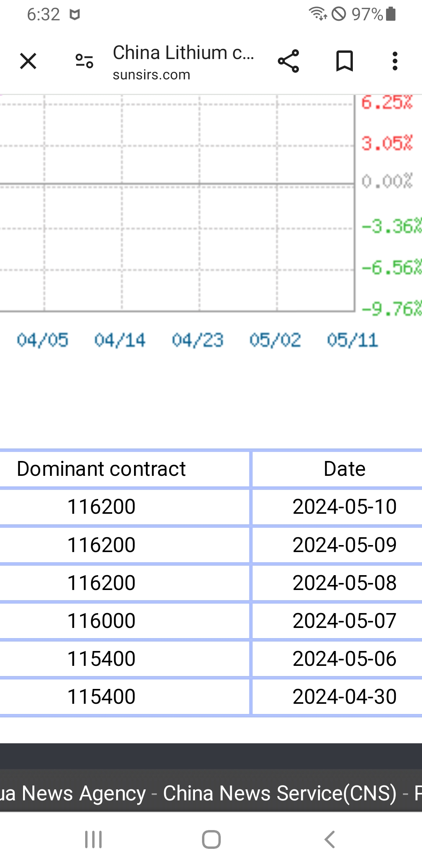This screenshot has height=868, width=422.
Task: Open site settings tune icon
Action: coord(84,61)
